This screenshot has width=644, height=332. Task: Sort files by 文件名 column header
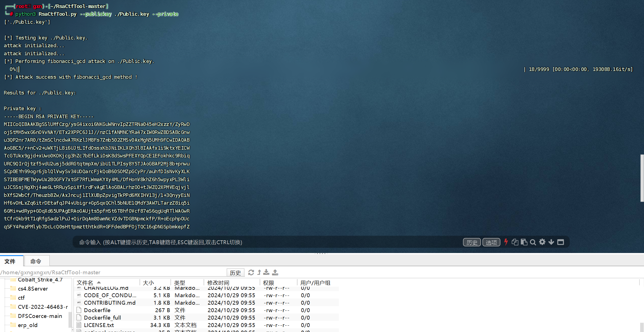click(85, 283)
